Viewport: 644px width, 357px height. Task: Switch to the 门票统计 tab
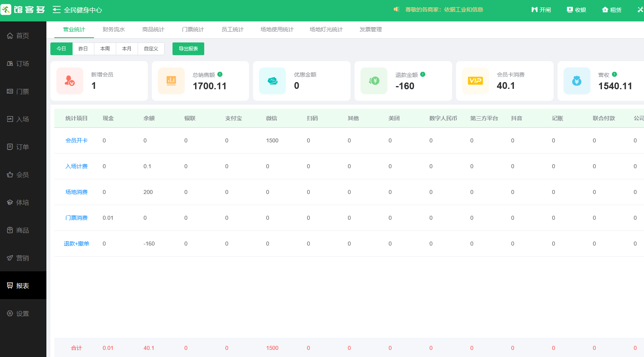[x=193, y=29]
